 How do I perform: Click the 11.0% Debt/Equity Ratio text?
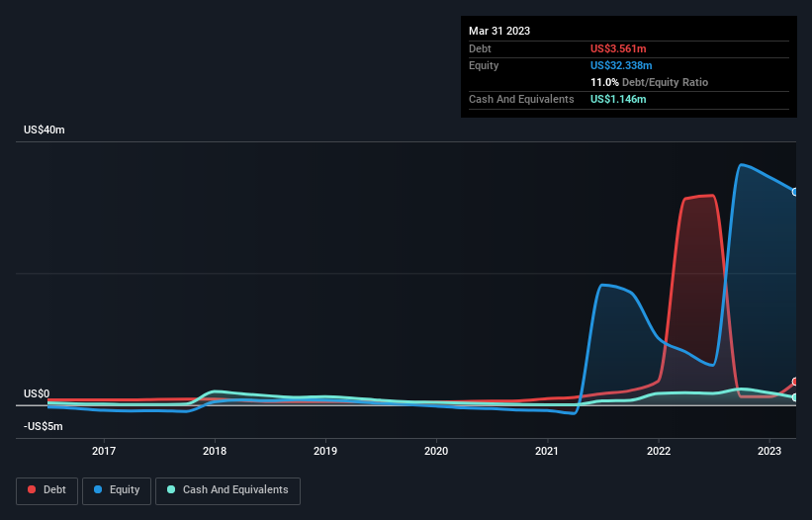click(x=650, y=82)
